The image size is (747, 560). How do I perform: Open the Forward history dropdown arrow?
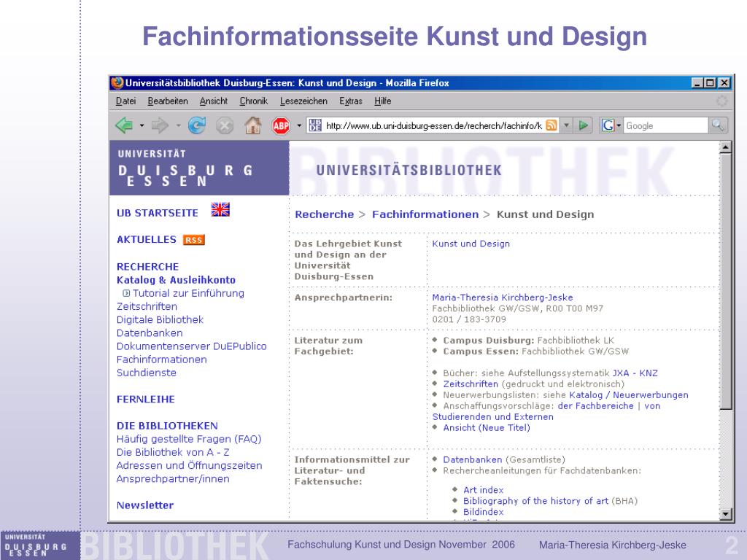point(178,125)
